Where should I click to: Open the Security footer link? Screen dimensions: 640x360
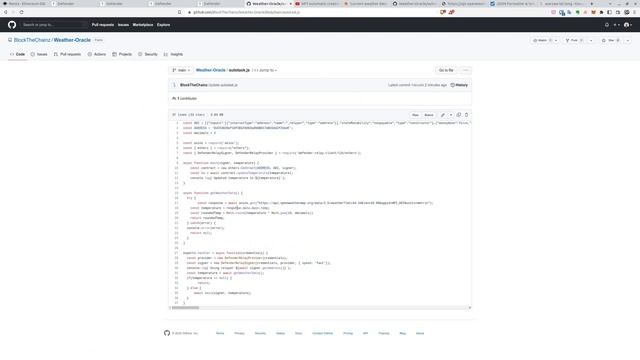click(260, 333)
